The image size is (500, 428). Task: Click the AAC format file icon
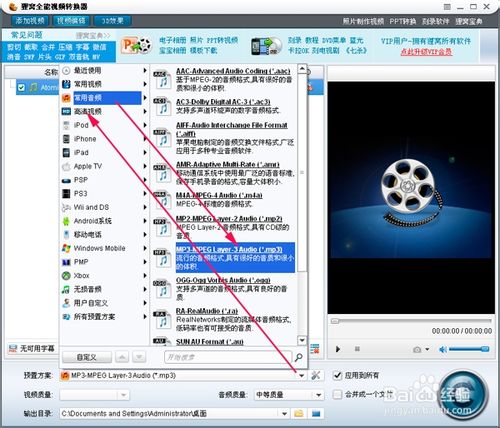pyautogui.click(x=161, y=79)
